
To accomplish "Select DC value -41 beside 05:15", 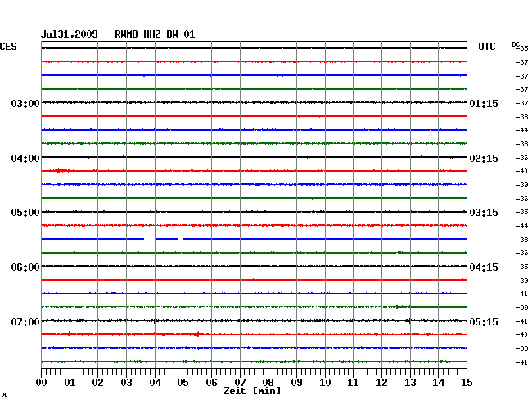I will (522, 321).
